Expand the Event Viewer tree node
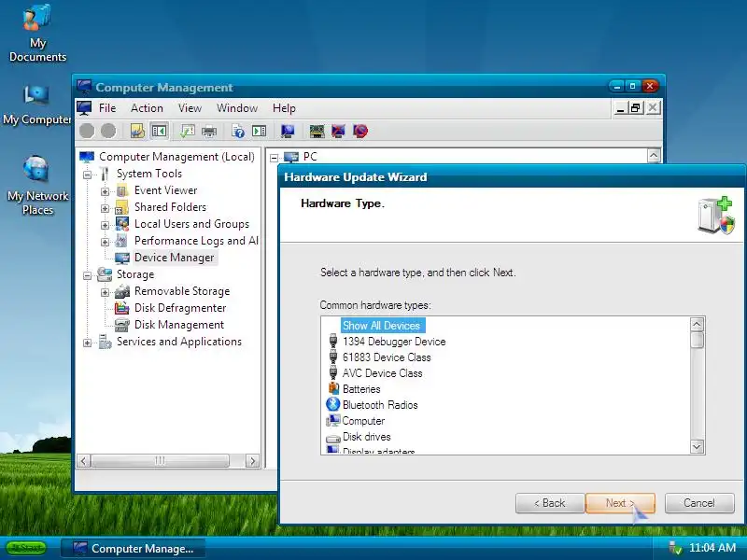This screenshot has height=560, width=747. (x=105, y=191)
